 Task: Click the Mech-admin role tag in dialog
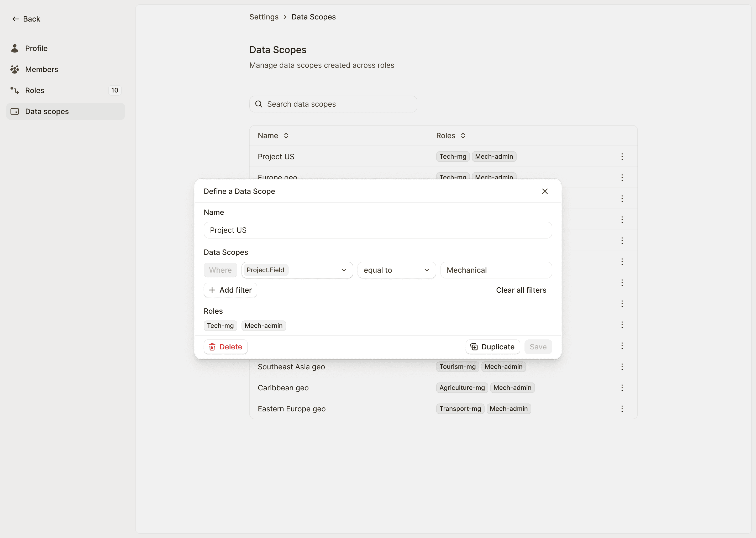point(264,326)
